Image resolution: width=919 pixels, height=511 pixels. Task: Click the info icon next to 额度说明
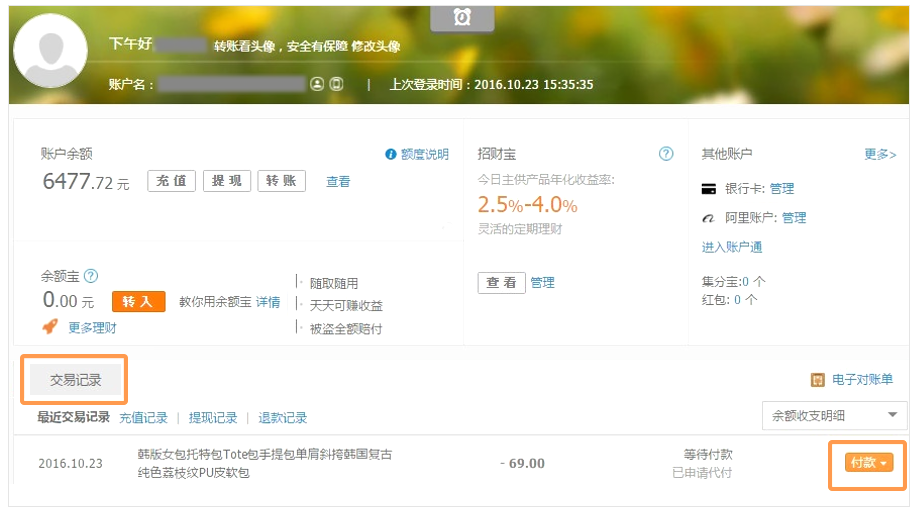(x=391, y=154)
